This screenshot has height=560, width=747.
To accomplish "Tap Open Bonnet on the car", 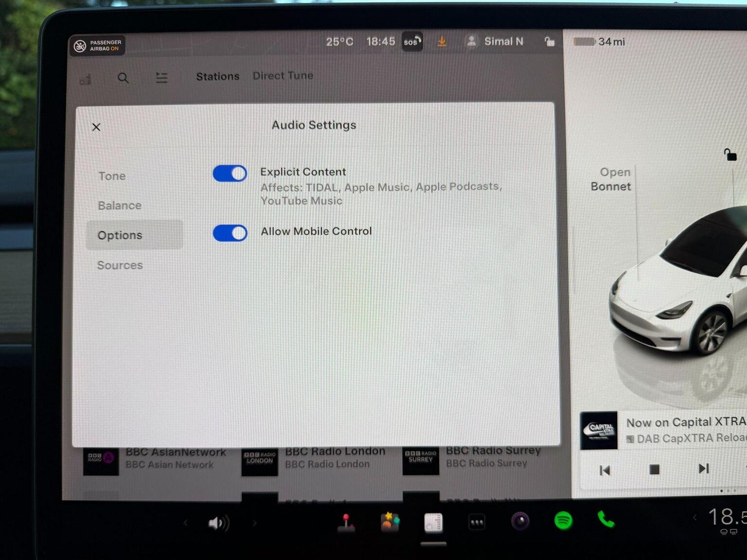I will coord(611,179).
